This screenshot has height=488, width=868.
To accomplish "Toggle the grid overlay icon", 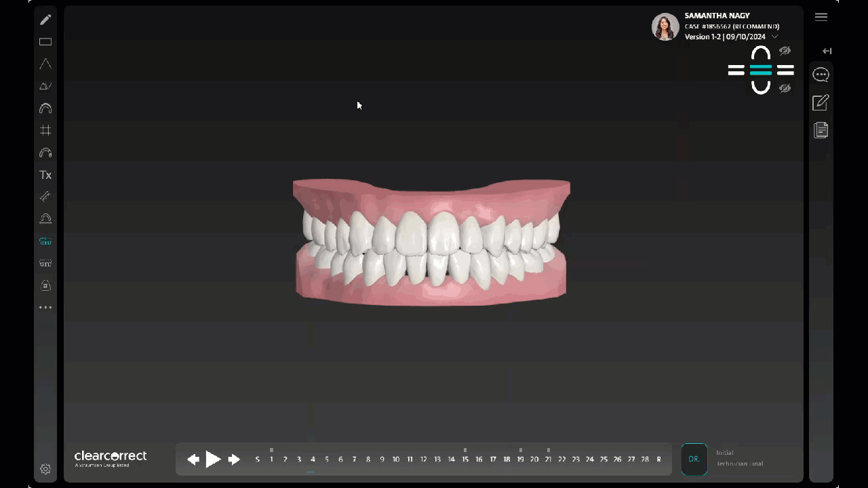I will click(x=45, y=130).
